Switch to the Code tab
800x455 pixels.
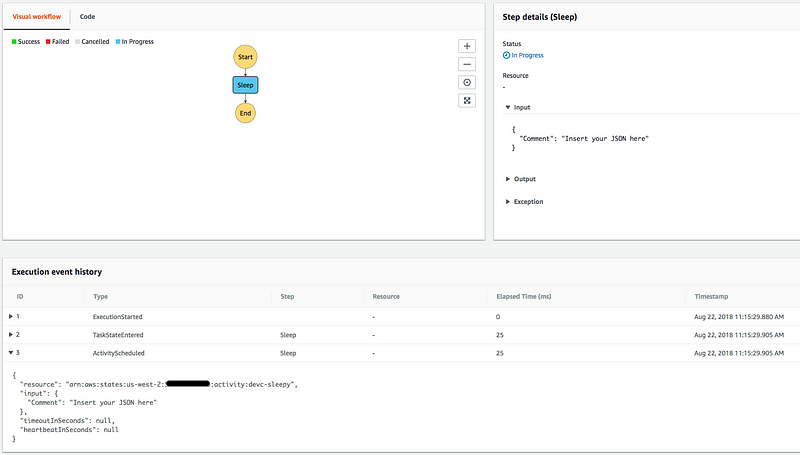coord(89,18)
